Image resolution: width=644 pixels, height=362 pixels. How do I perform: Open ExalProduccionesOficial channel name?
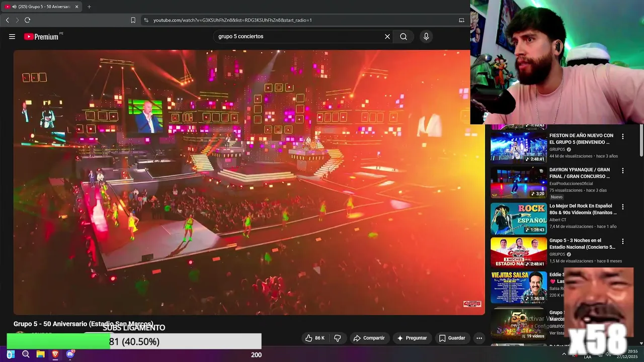coord(571,184)
